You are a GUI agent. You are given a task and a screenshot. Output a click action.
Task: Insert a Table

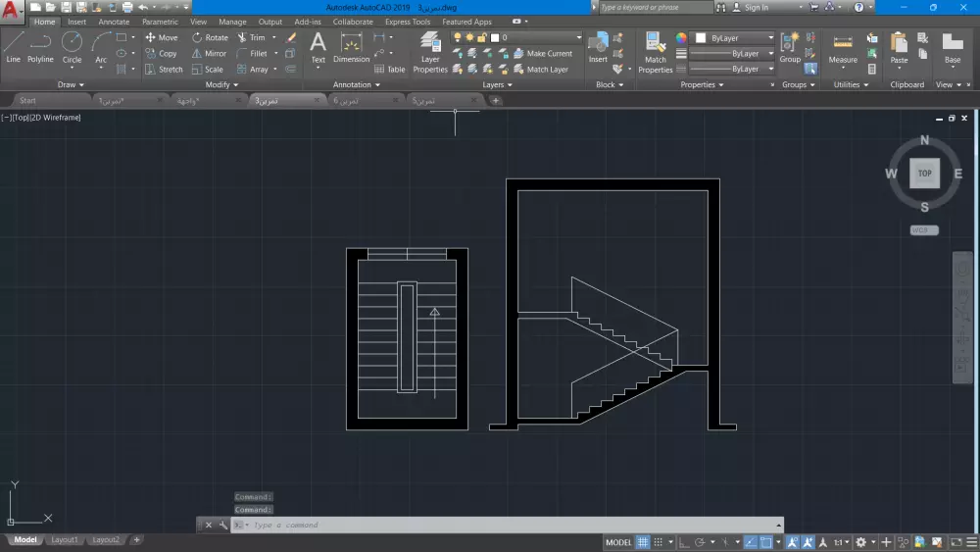click(x=389, y=70)
